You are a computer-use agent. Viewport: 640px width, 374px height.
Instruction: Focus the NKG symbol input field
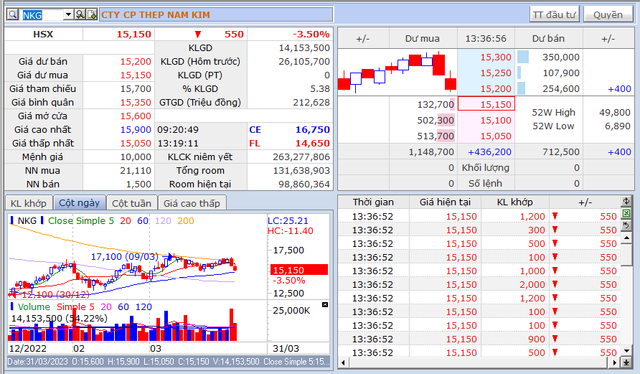pos(42,15)
